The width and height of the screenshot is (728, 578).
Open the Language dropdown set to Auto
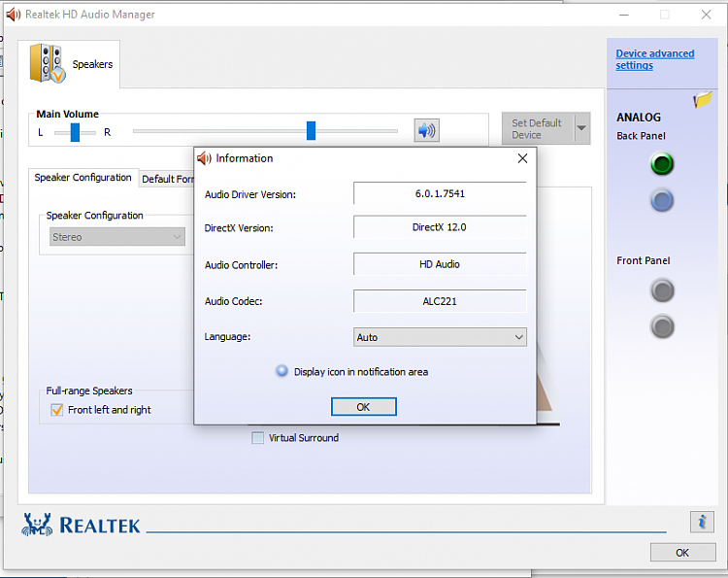click(x=440, y=337)
